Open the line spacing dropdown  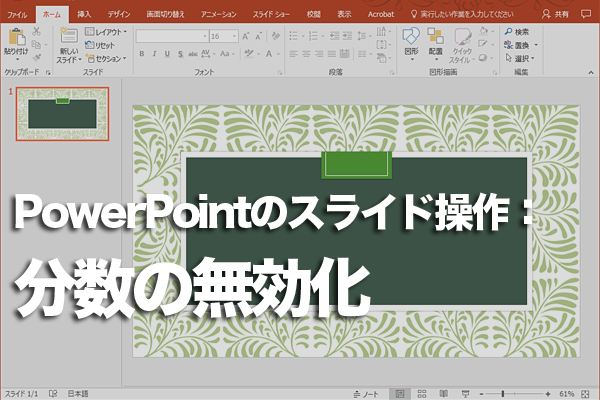pos(364,36)
